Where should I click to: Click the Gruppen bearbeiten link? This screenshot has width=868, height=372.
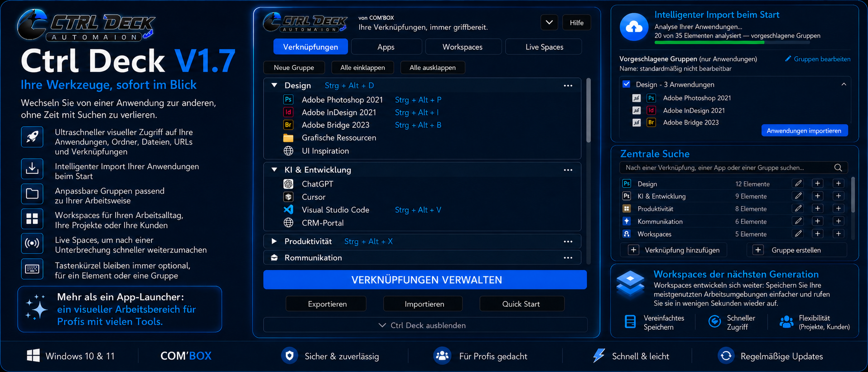click(818, 59)
